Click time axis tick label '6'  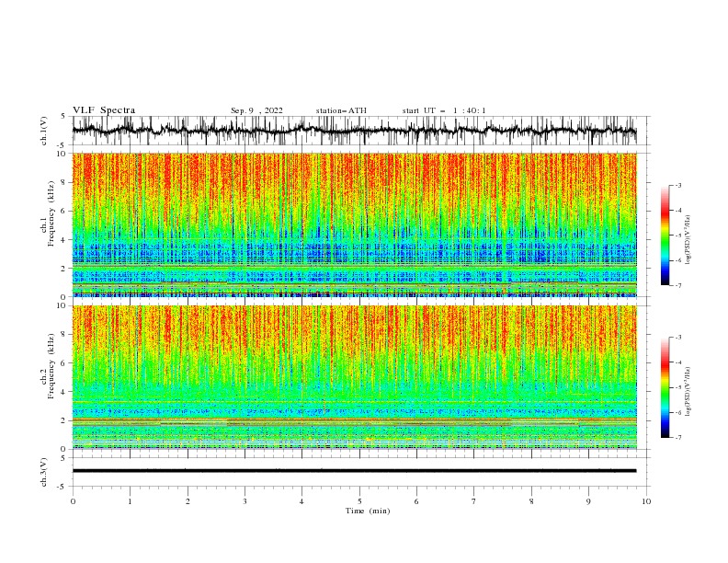point(416,501)
